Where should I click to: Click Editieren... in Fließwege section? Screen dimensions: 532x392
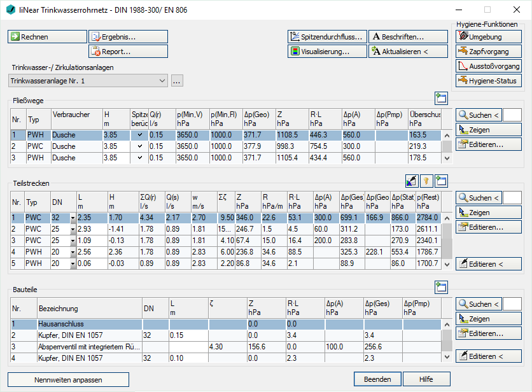click(x=489, y=144)
